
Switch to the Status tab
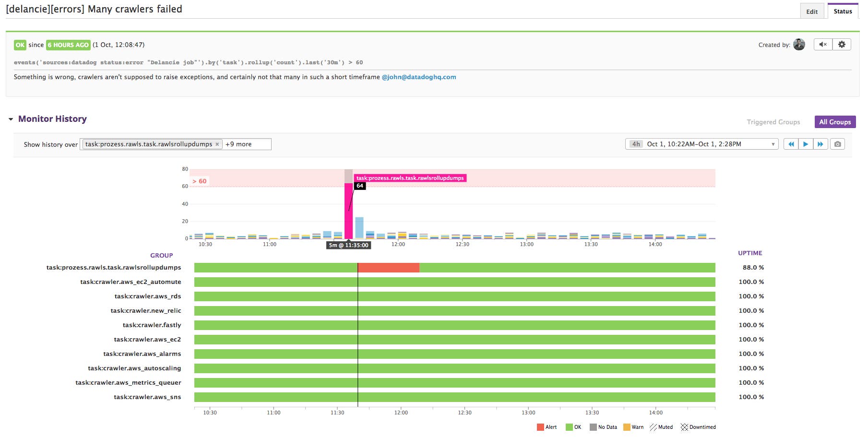(843, 12)
